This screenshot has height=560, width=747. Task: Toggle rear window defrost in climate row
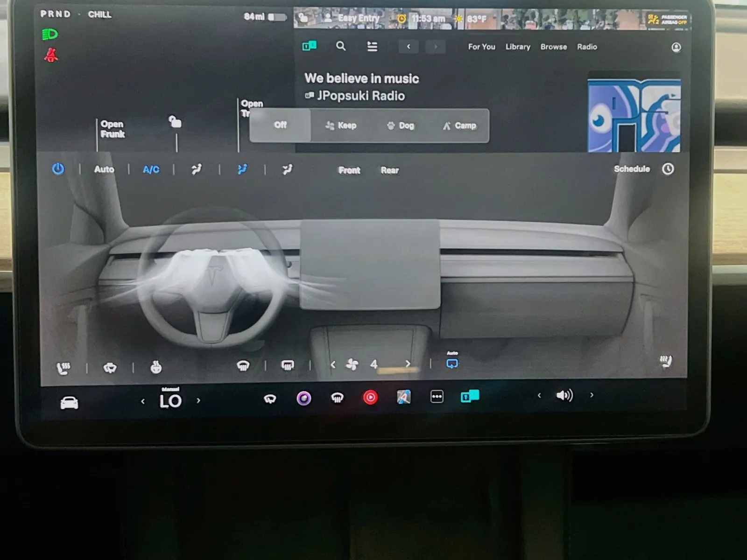pyautogui.click(x=288, y=365)
